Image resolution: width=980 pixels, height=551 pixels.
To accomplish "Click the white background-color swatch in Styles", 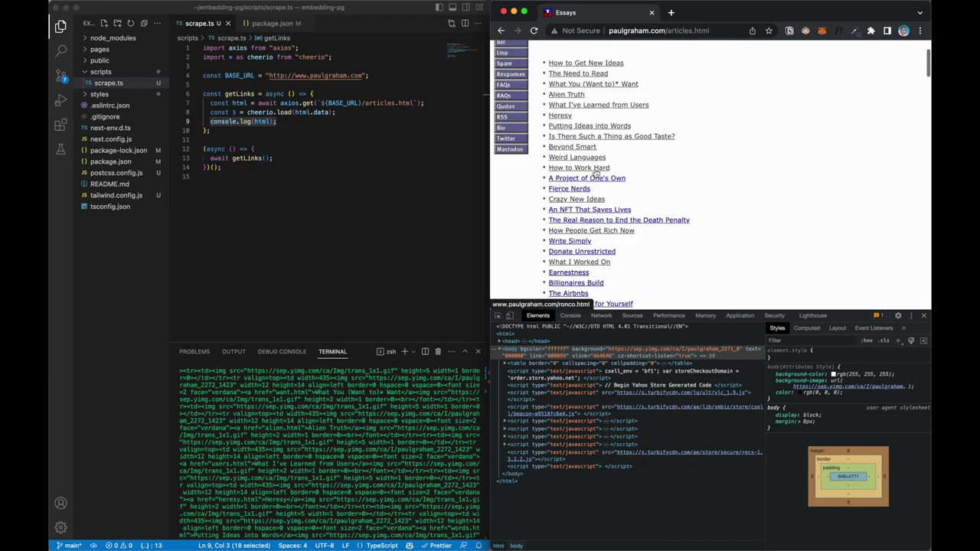I will pyautogui.click(x=833, y=374).
